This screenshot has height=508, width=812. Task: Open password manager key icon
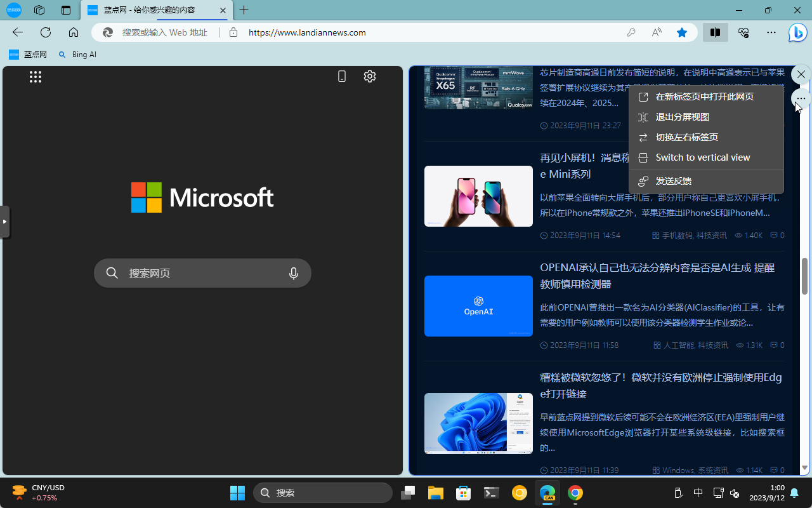click(x=631, y=32)
